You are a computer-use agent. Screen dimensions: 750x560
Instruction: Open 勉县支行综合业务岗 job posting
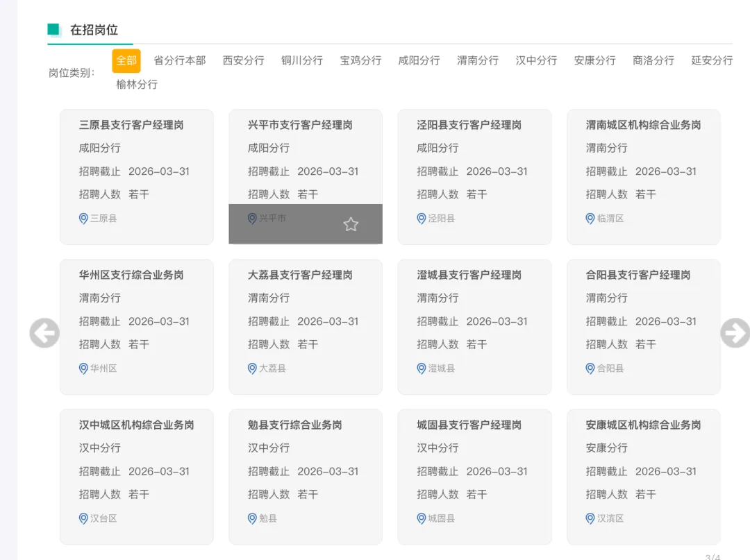[x=294, y=425]
